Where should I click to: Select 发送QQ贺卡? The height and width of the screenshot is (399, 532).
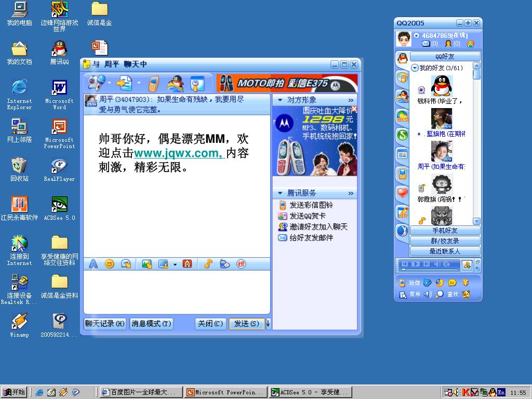tap(302, 216)
